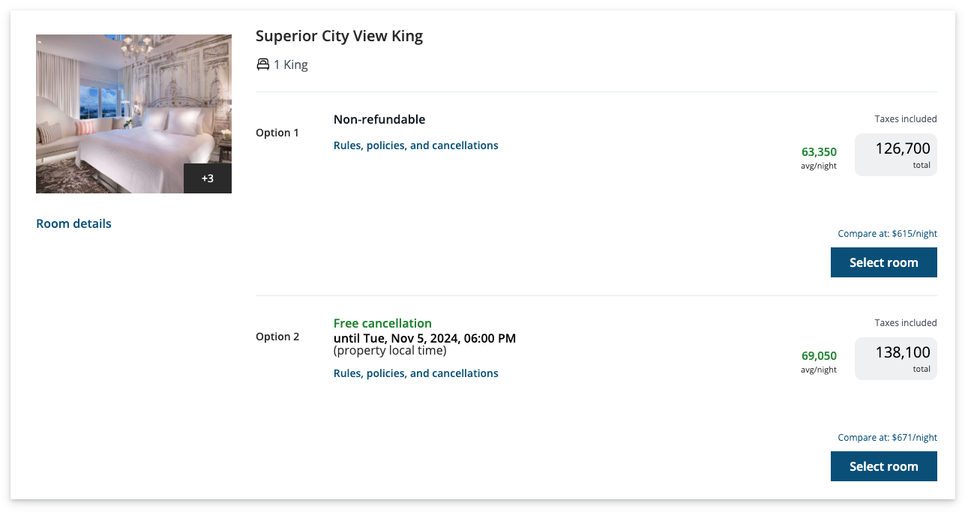Viewport: 980px width, 512px height.
Task: Click the 138,100 total price box
Action: coord(895,358)
